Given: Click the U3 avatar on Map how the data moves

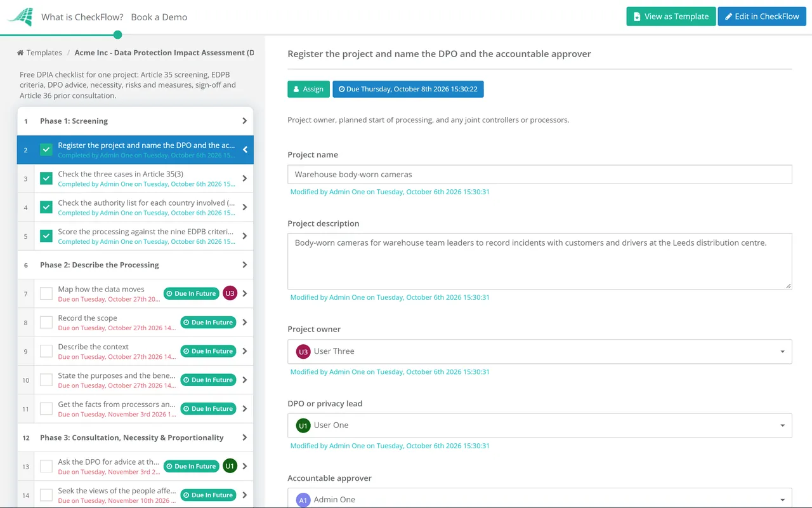Looking at the screenshot, I should (x=230, y=293).
